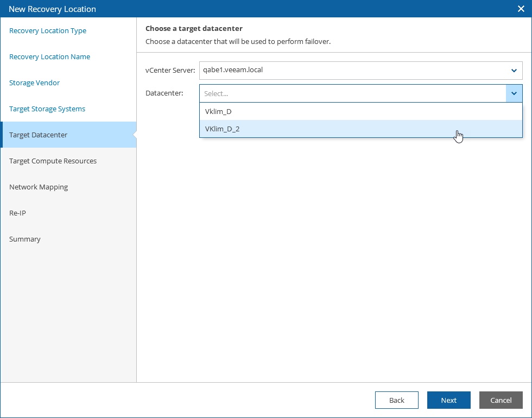Click the vCenter Server qabe1.veeam.local field
Image resolution: width=532 pixels, height=418 pixels.
[353, 70]
